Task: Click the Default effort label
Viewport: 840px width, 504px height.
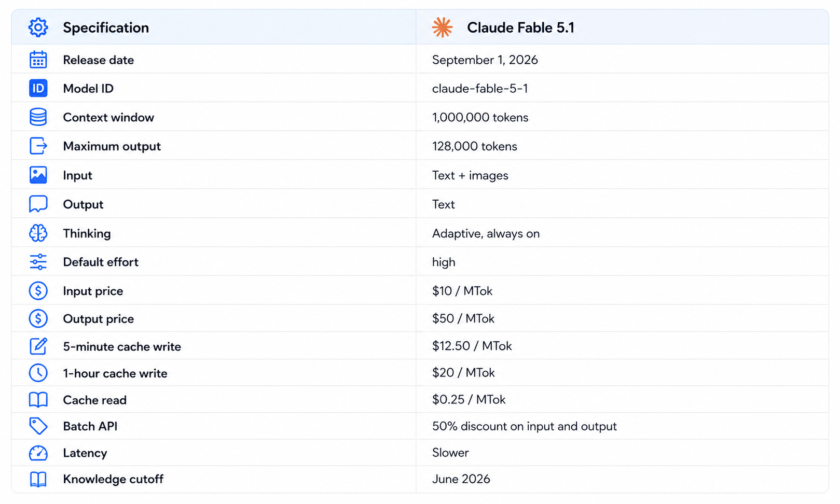Action: tap(101, 262)
